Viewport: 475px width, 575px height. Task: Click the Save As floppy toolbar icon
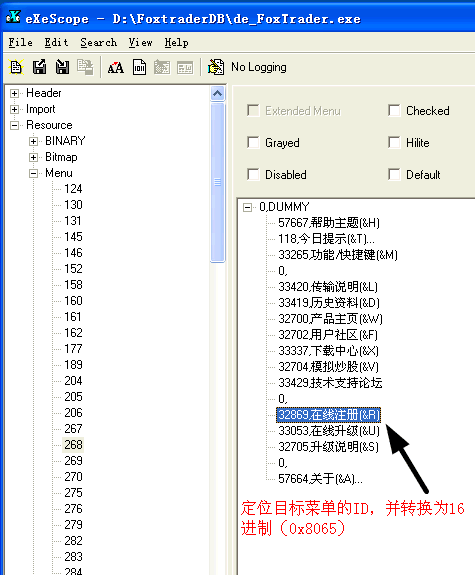[x=62, y=67]
